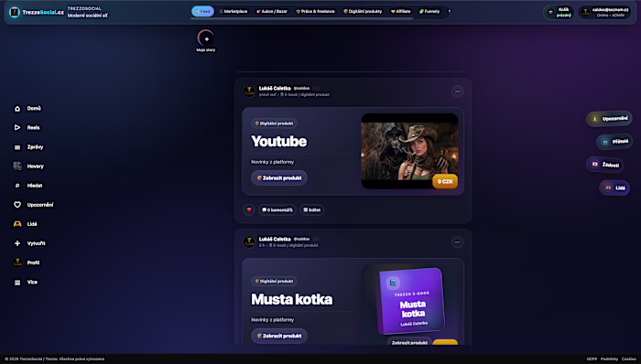Open Zprávy messages in sidebar
Screen dimensions: 641x364
click(x=28, y=147)
